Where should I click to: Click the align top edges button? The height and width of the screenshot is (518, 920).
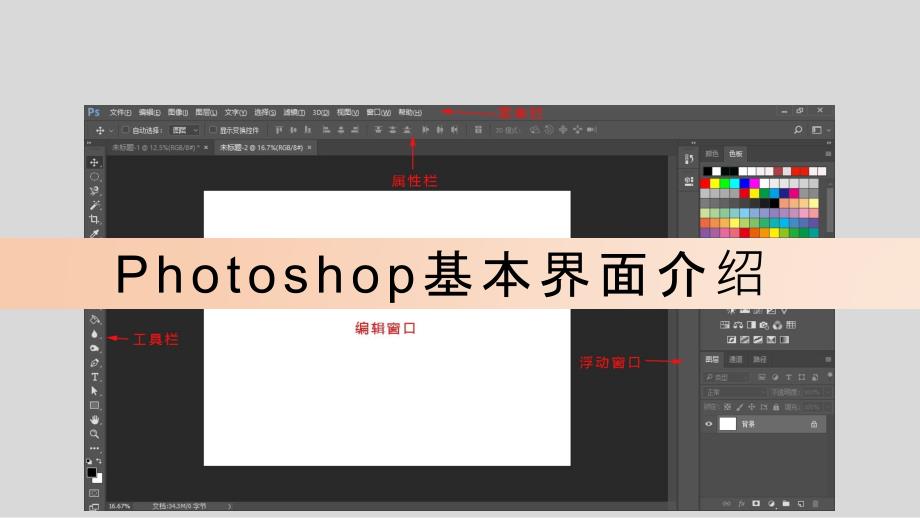click(279, 130)
